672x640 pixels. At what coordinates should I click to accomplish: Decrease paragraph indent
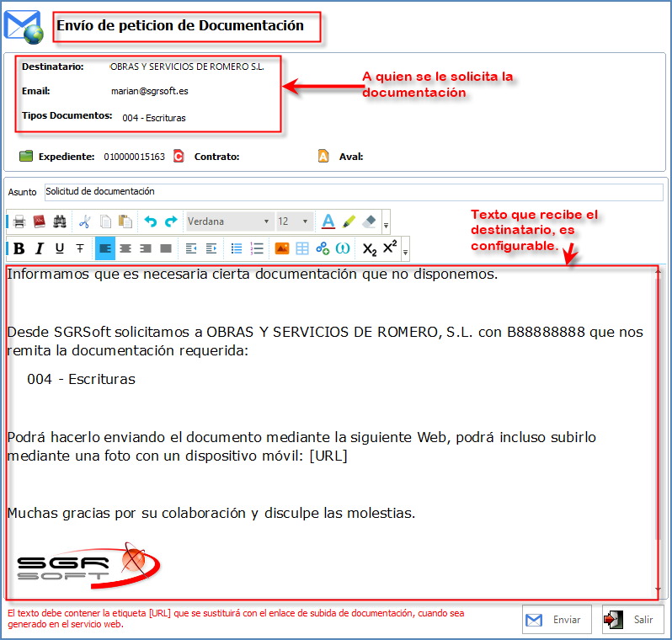tap(191, 248)
